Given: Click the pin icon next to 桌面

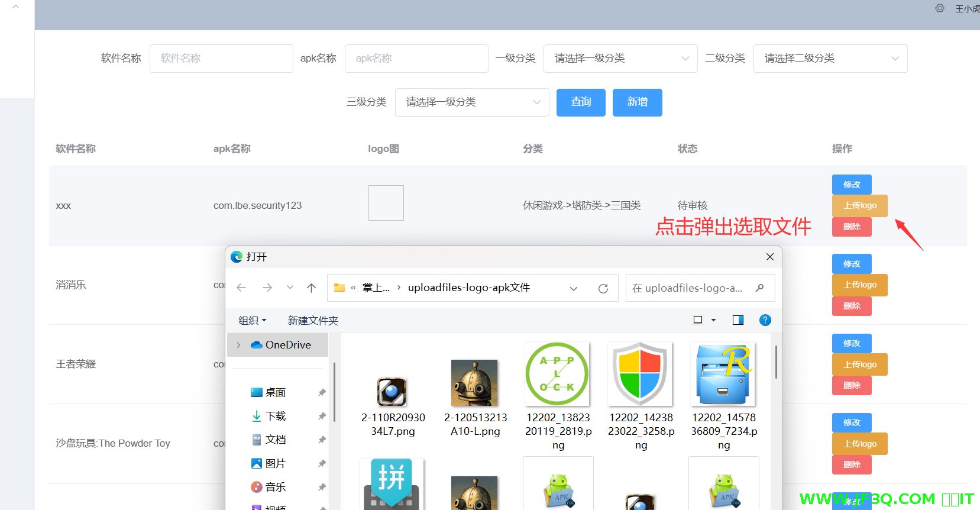Looking at the screenshot, I should [322, 392].
